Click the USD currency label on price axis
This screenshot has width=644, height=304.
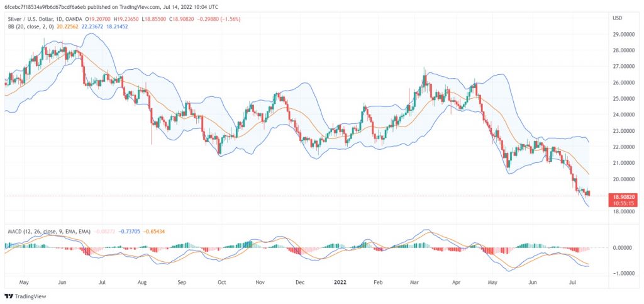(x=617, y=18)
